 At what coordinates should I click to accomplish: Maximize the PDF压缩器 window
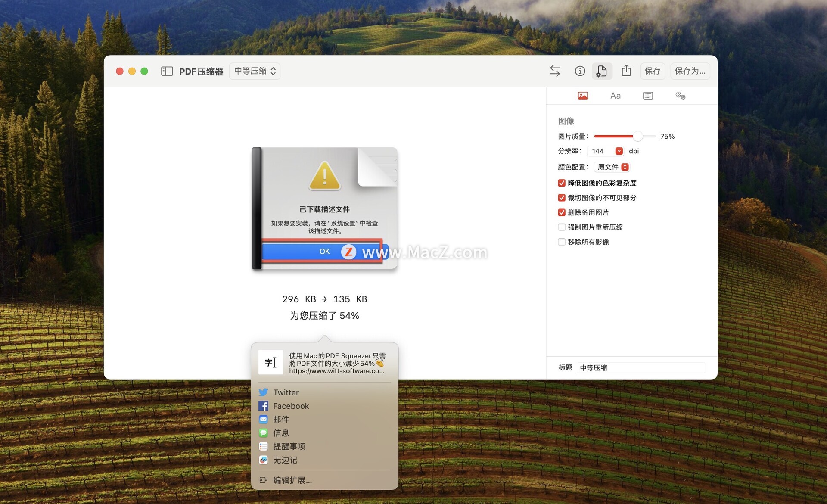(x=144, y=71)
